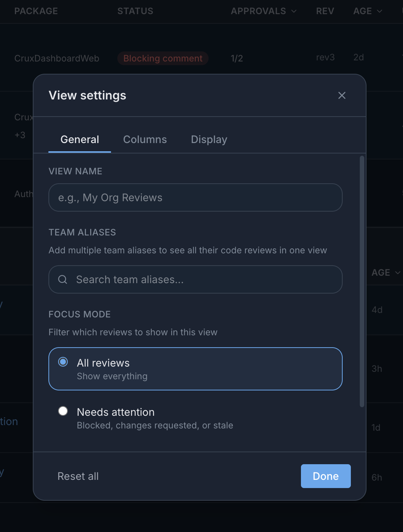
Task: Select the All reviews radio button
Action: (x=63, y=361)
